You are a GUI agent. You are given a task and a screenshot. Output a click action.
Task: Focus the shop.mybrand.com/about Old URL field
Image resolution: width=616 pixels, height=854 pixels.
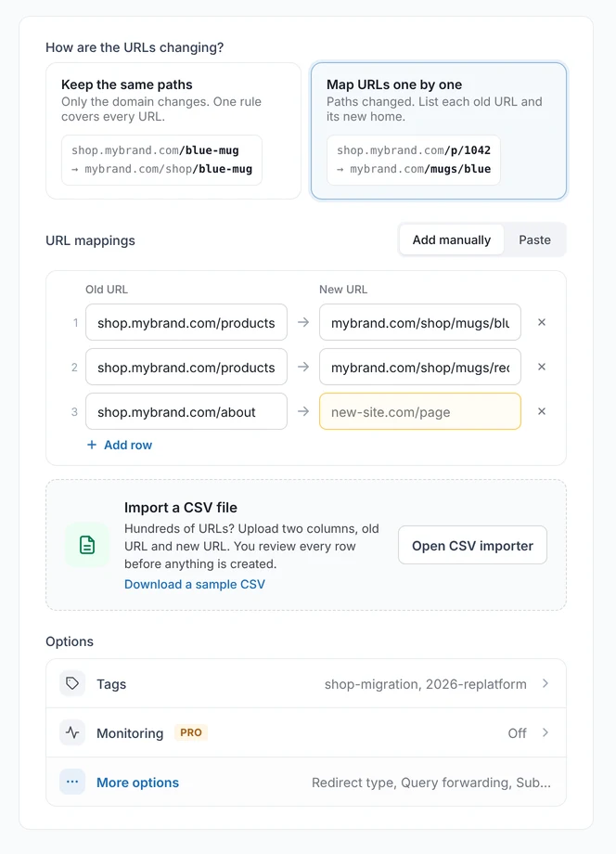pyautogui.click(x=186, y=412)
